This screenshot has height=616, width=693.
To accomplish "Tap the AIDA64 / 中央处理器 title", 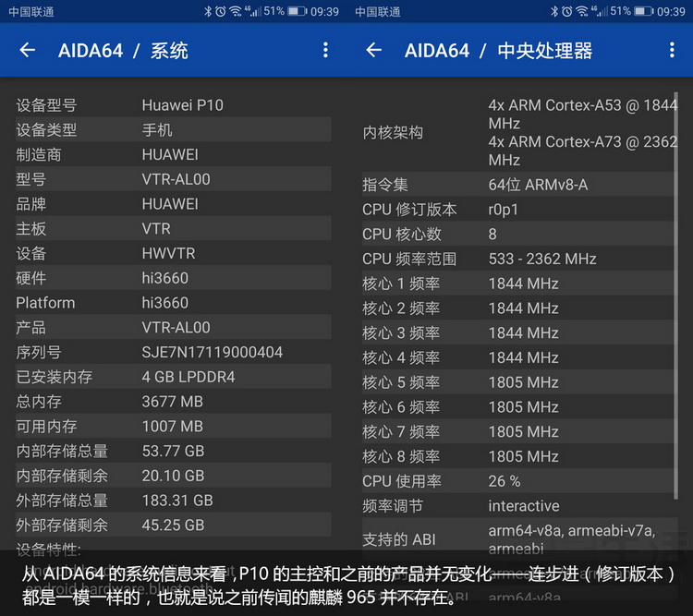I will 499,51.
